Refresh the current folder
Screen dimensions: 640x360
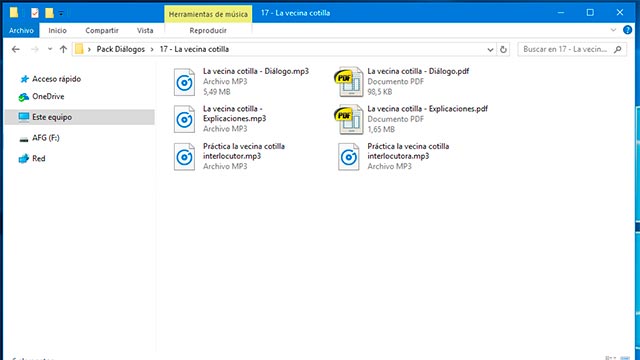[503, 49]
